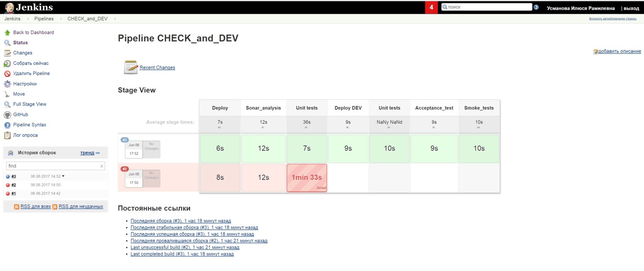Click the Jenkins logo in the header

[x=29, y=7]
